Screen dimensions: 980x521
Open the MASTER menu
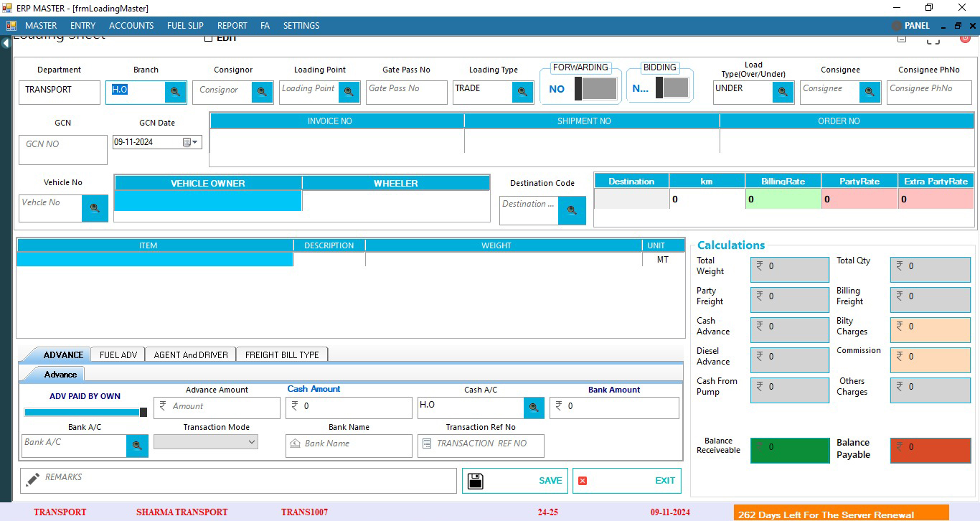[x=41, y=26]
